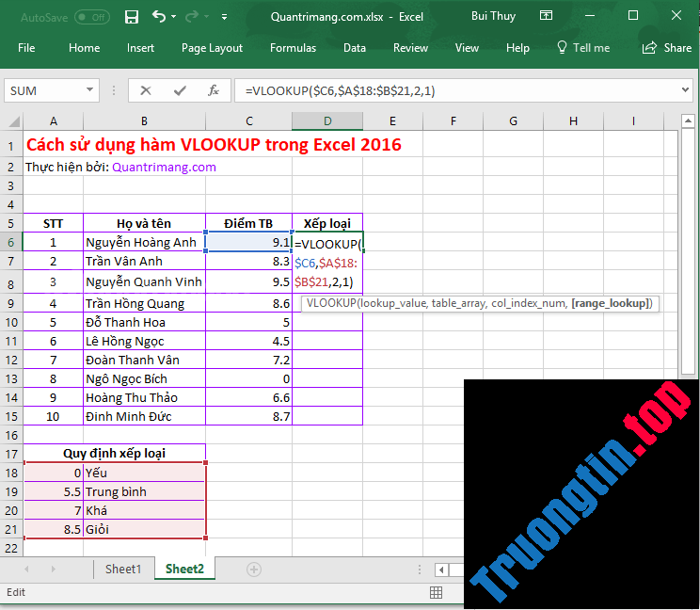Select column B header
Screen dimensions: 700x610
coord(144,121)
